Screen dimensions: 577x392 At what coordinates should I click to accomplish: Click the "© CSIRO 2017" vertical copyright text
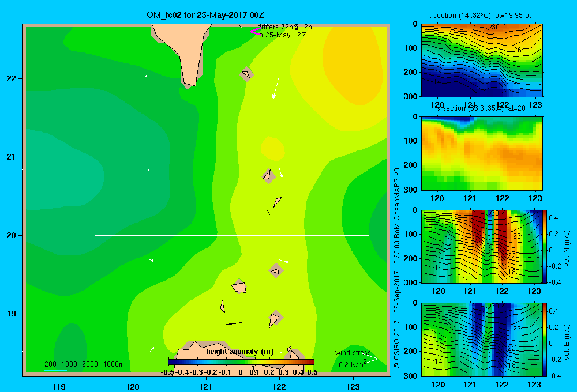point(397,344)
